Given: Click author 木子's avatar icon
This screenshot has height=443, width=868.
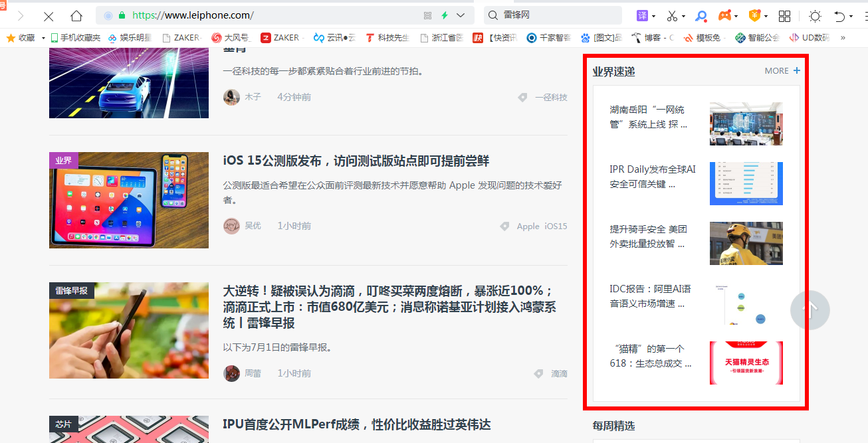Looking at the screenshot, I should [x=231, y=97].
